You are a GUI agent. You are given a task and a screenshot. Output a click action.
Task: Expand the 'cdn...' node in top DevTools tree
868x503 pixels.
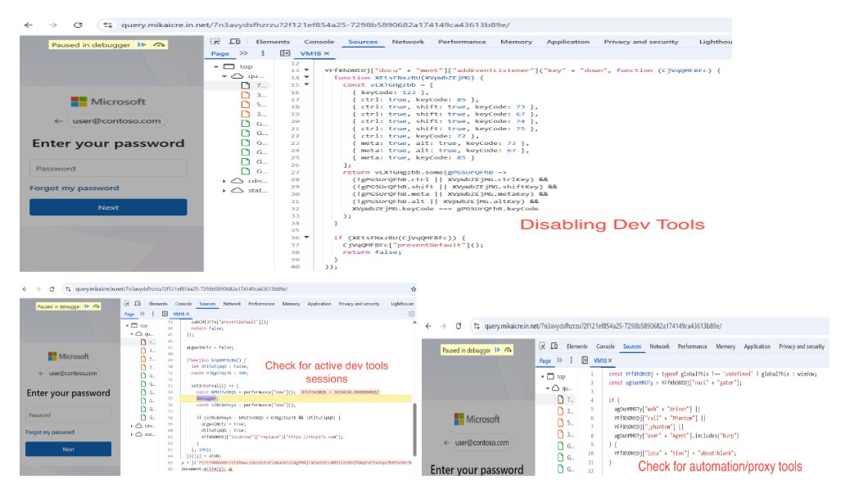pos(224,181)
